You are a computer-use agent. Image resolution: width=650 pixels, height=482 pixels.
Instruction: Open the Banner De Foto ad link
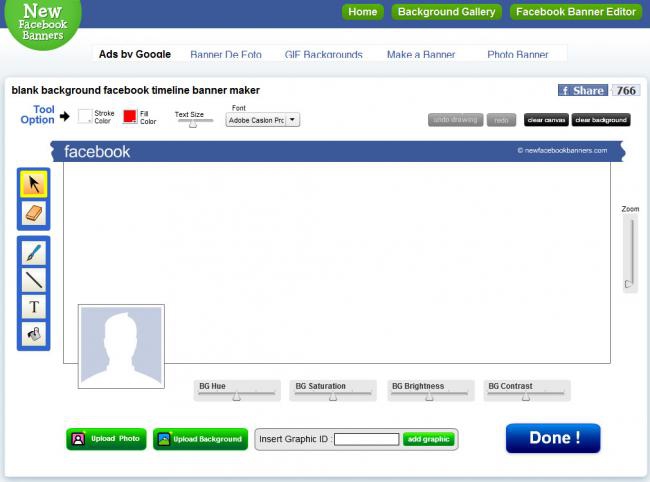[x=226, y=54]
